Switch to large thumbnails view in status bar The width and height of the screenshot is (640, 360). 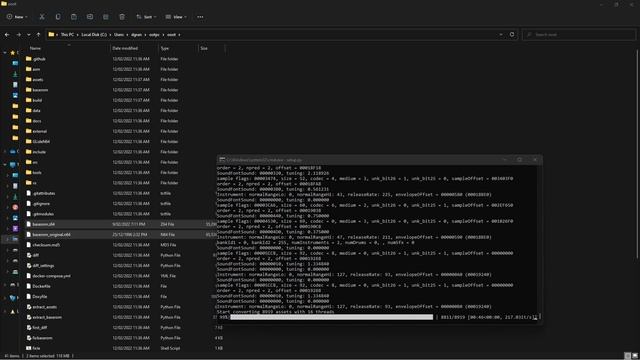coord(635,356)
